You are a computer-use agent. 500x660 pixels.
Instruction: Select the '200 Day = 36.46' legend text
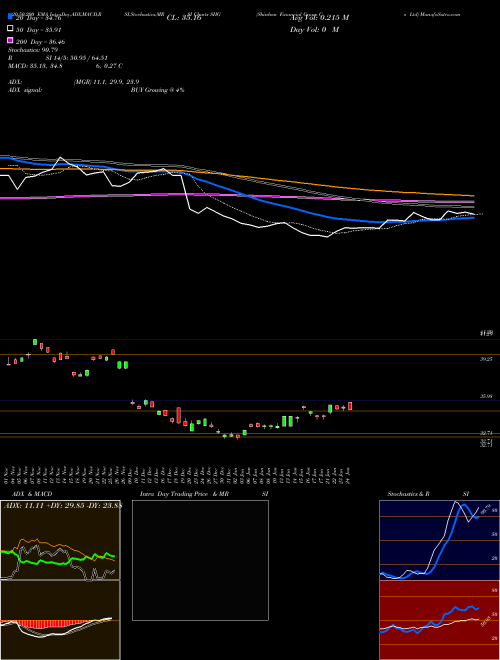(x=40, y=42)
